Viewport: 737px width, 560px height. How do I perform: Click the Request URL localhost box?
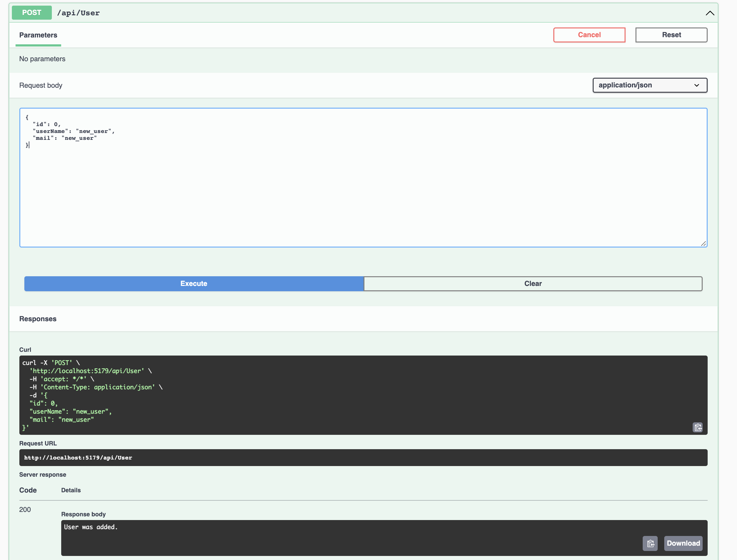pos(363,458)
